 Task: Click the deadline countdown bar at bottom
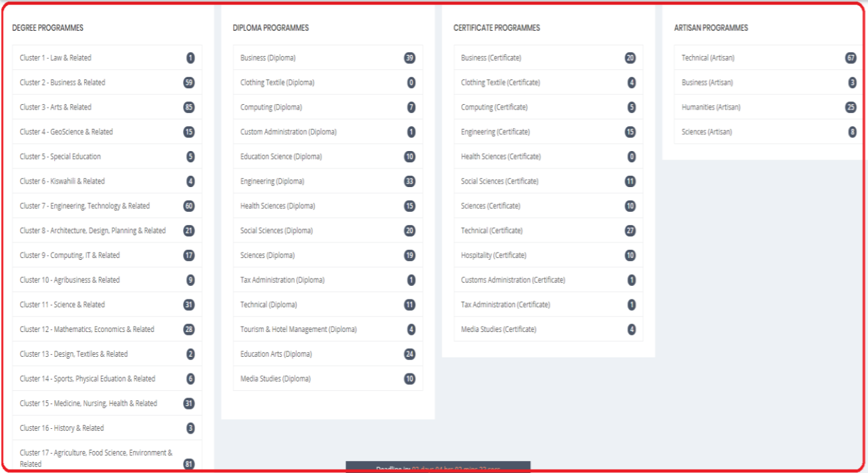coord(437,468)
